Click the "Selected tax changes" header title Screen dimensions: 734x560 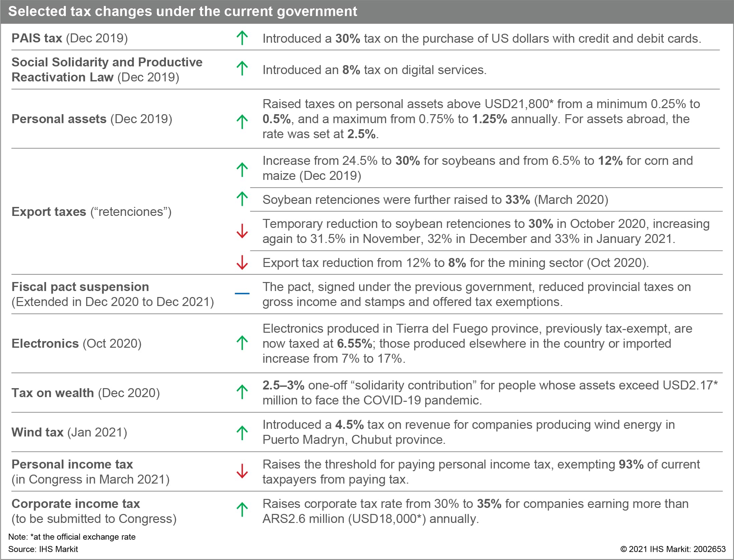coord(183,11)
